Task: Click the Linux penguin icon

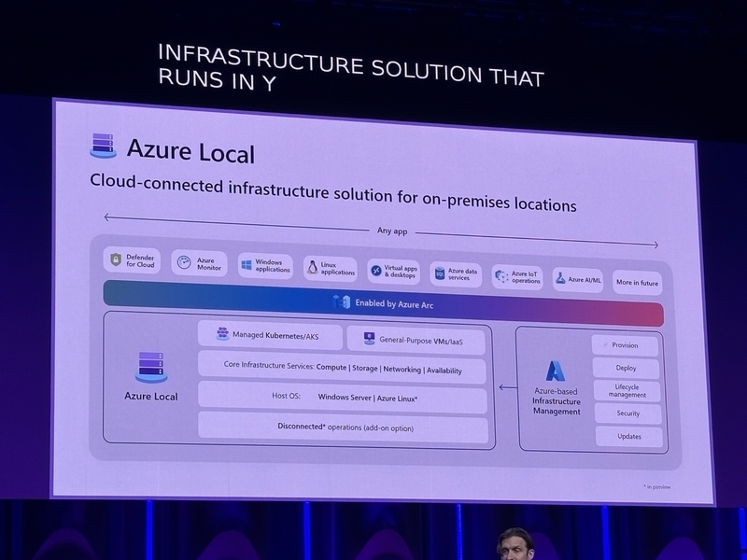Action: [313, 268]
